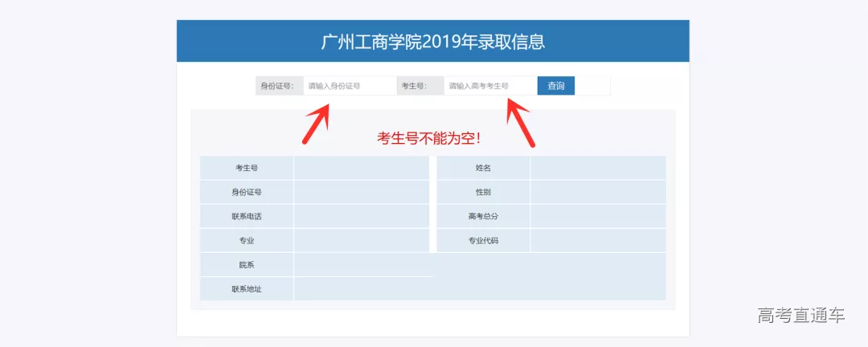Click the 身份证号 label beside the search input
Image resolution: width=868 pixels, height=347 pixels.
click(278, 86)
